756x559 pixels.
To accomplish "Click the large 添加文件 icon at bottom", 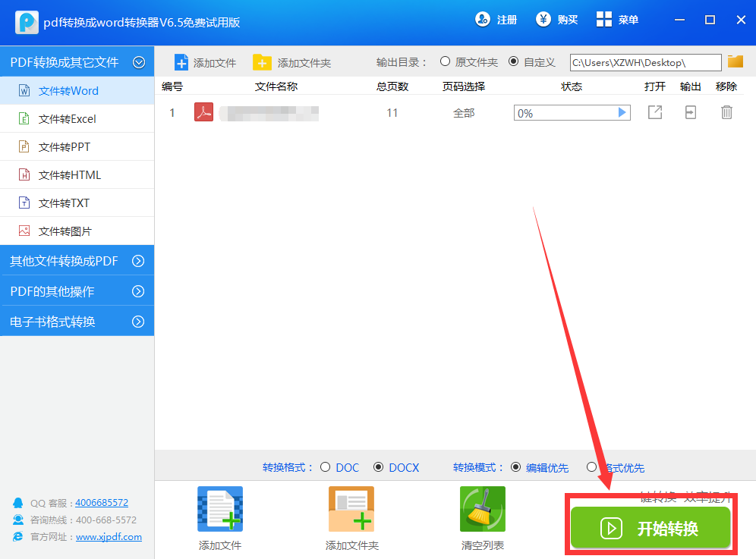I will click(x=219, y=508).
